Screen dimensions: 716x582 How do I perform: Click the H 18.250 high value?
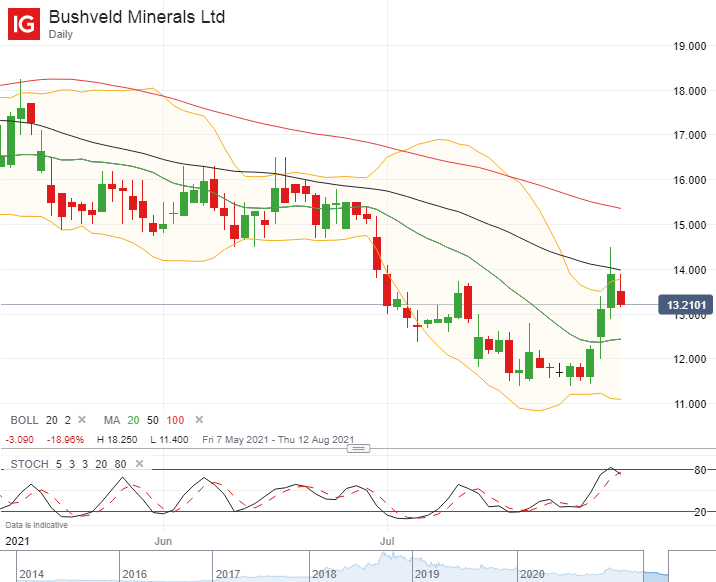tap(117, 440)
